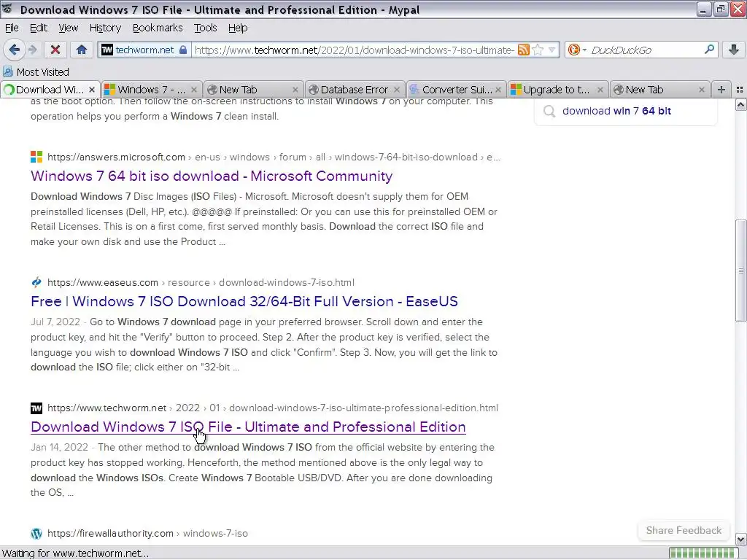Bookmark this page with the star icon
747x560 pixels.
point(538,50)
